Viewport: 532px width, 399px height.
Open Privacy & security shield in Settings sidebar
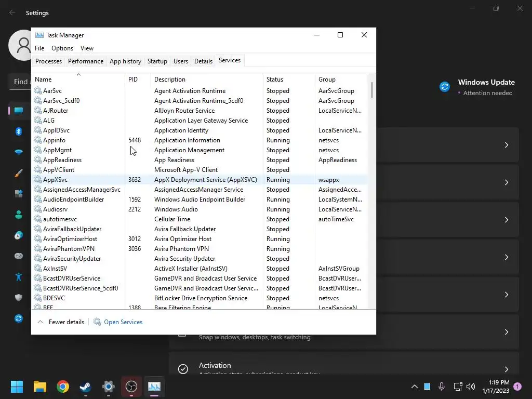19,298
